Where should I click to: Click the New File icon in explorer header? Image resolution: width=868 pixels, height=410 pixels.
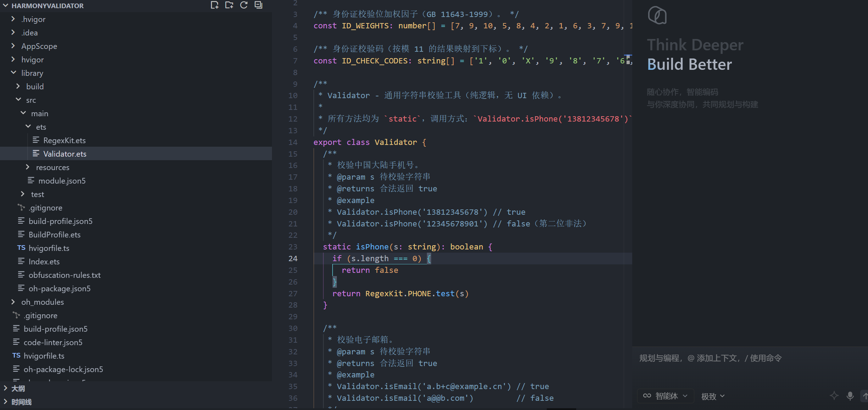pyautogui.click(x=215, y=5)
